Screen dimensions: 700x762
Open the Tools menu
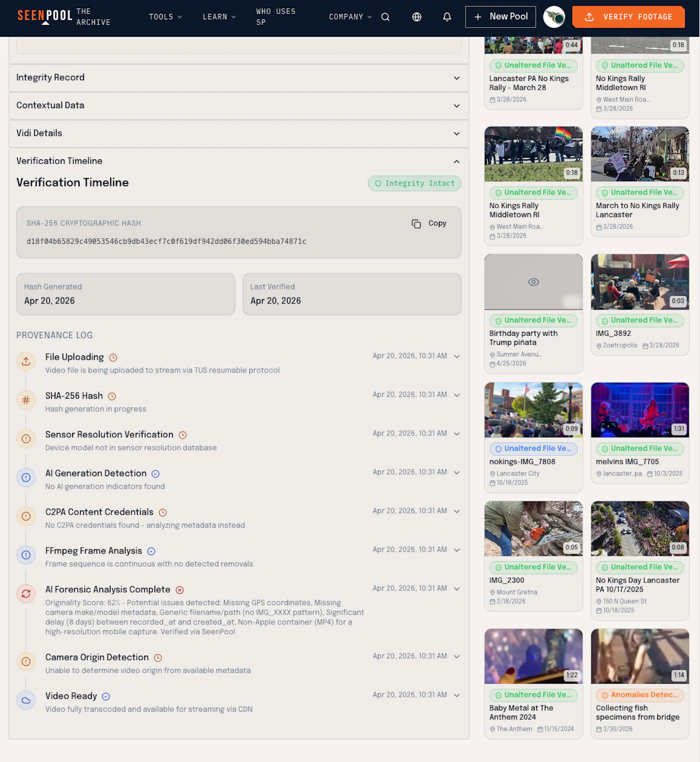tap(165, 17)
